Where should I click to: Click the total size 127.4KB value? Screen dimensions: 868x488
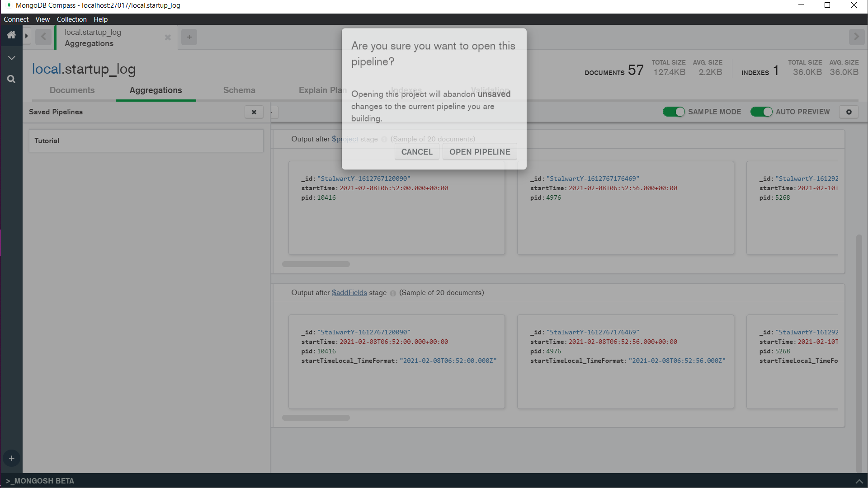point(669,72)
